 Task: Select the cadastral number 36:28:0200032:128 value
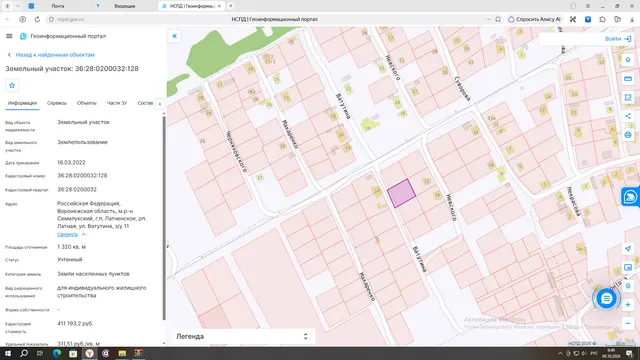82,176
